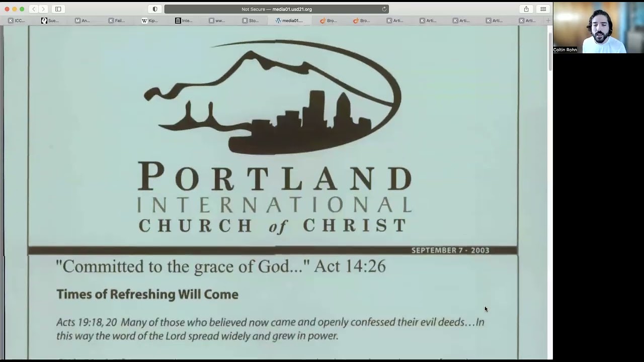Add a new tab with the plus button
The height and width of the screenshot is (362, 644).
[x=548, y=21]
